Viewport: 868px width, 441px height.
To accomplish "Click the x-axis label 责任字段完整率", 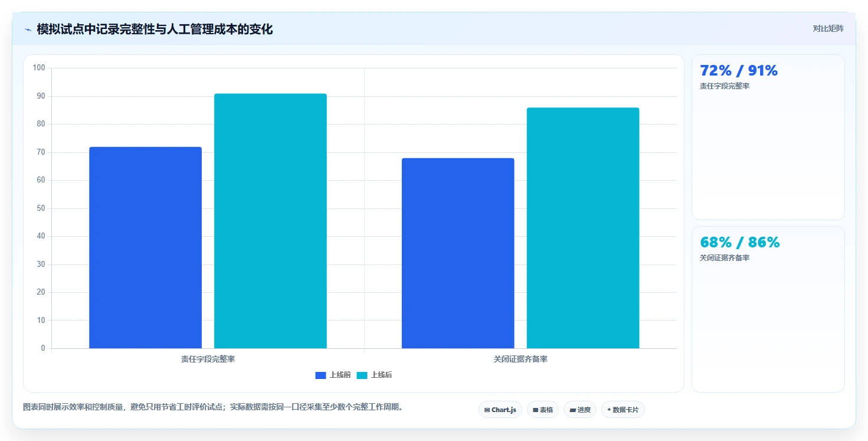I will pos(208,359).
